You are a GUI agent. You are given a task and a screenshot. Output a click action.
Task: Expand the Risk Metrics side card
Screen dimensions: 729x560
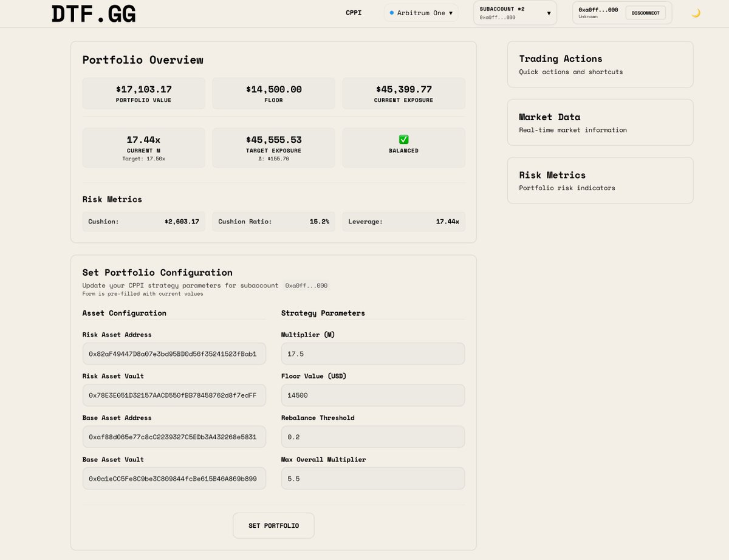[x=600, y=180]
